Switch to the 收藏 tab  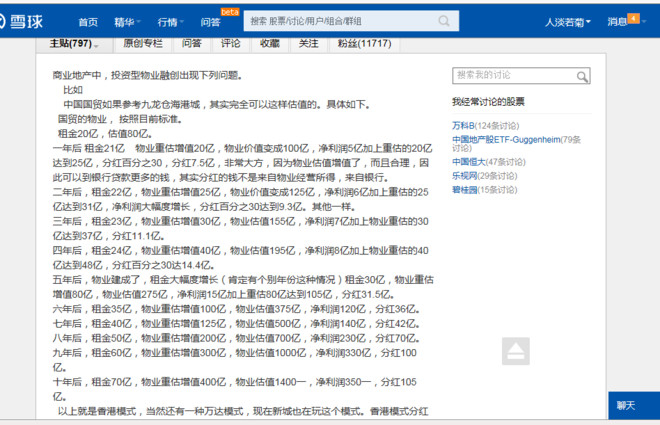[270, 43]
